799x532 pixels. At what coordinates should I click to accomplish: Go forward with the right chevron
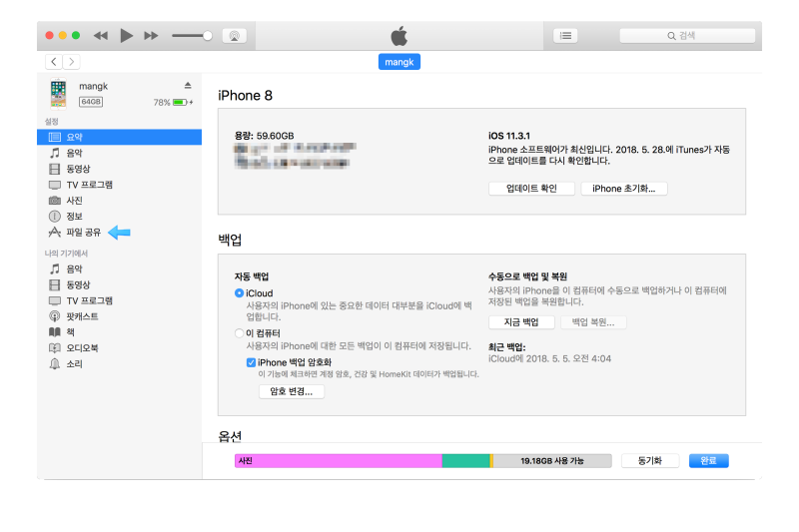(71, 62)
